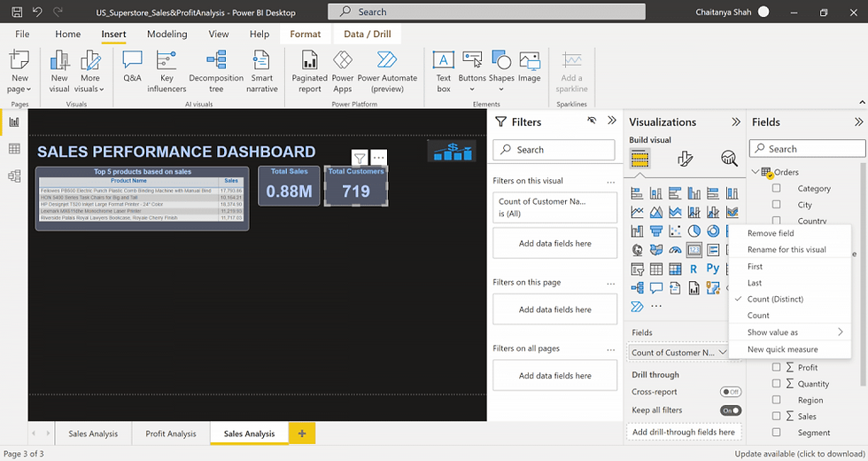Choose Card visualization icon

click(694, 250)
